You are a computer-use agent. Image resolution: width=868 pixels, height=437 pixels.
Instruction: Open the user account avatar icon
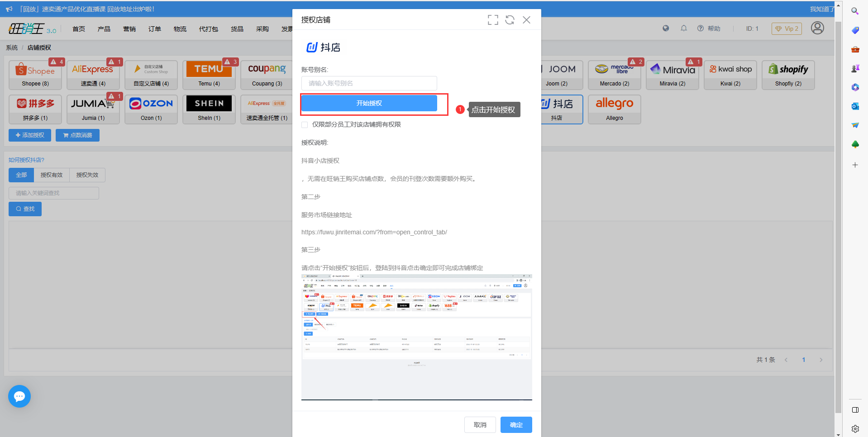point(817,28)
